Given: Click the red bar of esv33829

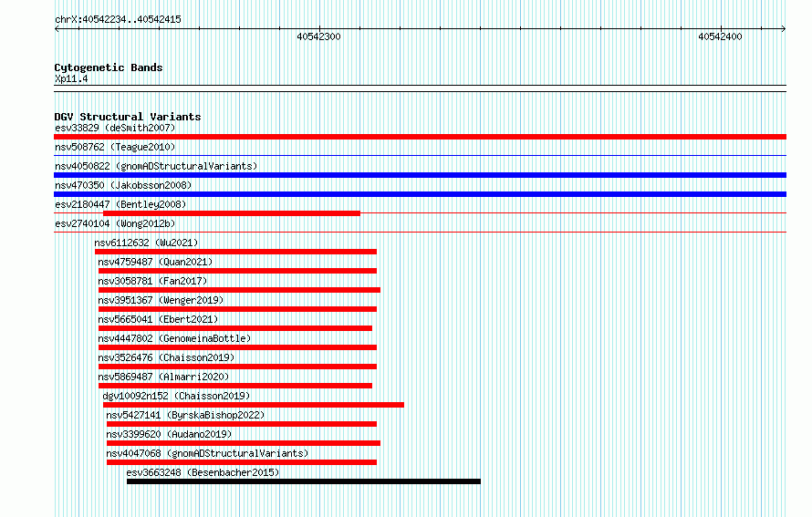Looking at the screenshot, I should (x=420, y=137).
